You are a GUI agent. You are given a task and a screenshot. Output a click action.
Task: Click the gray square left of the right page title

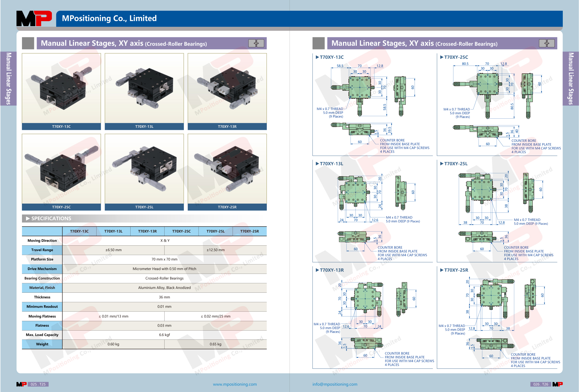tap(318, 43)
